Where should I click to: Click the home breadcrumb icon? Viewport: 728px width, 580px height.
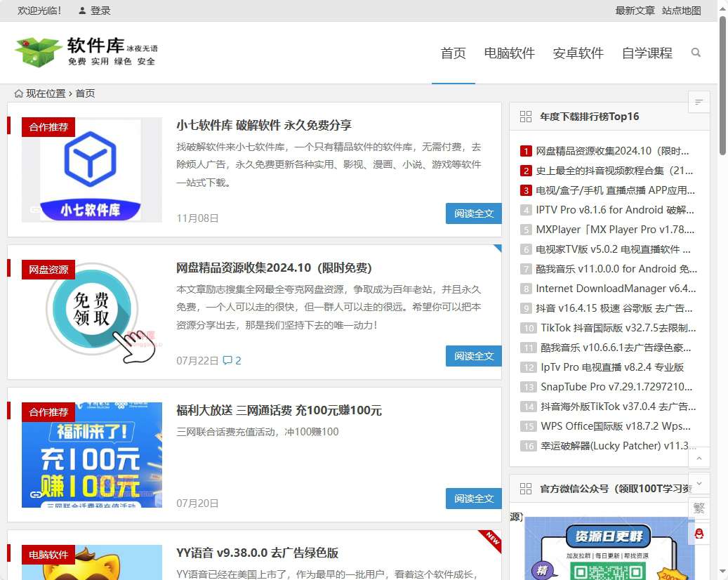pyautogui.click(x=18, y=93)
